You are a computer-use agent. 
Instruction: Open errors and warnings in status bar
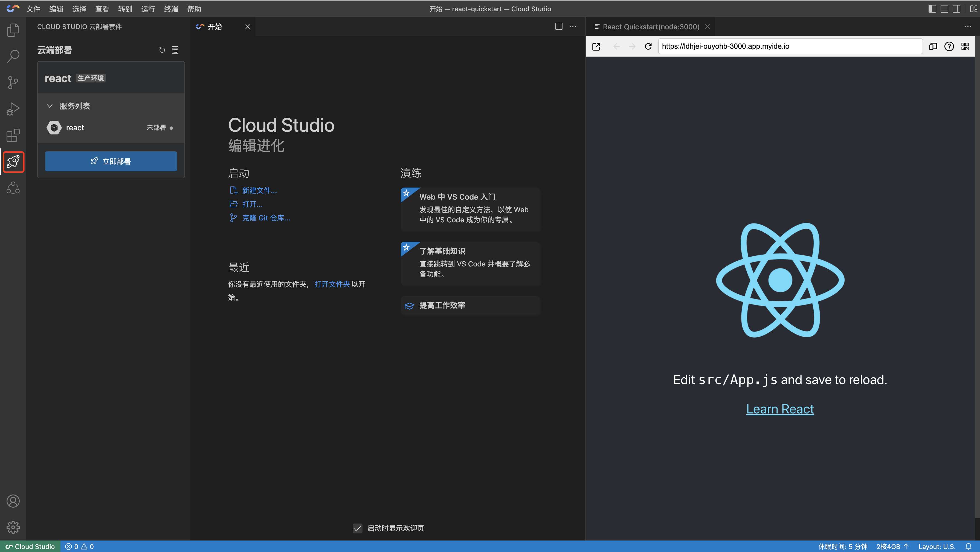[x=79, y=547]
